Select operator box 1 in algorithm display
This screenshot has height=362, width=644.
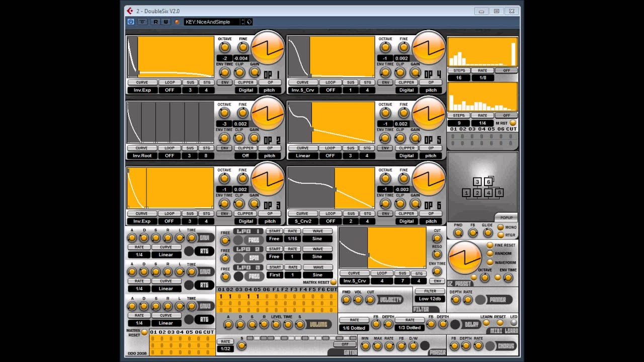tap(466, 193)
